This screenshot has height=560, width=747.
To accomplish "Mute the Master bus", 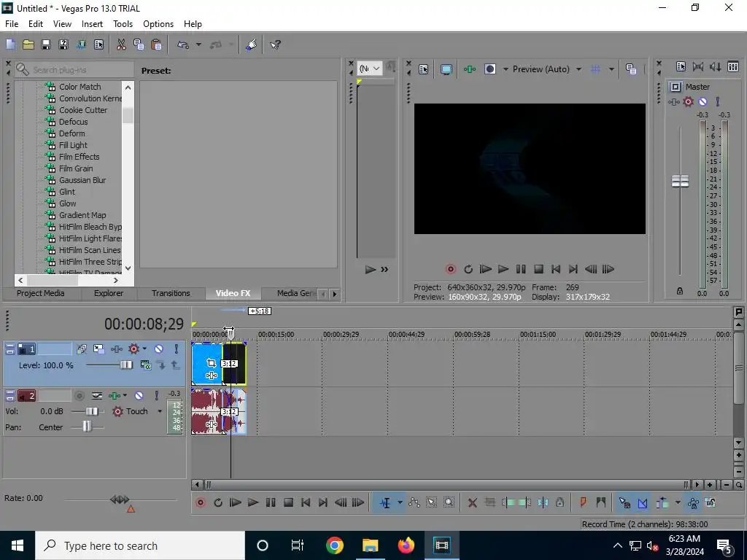I will [x=703, y=101].
